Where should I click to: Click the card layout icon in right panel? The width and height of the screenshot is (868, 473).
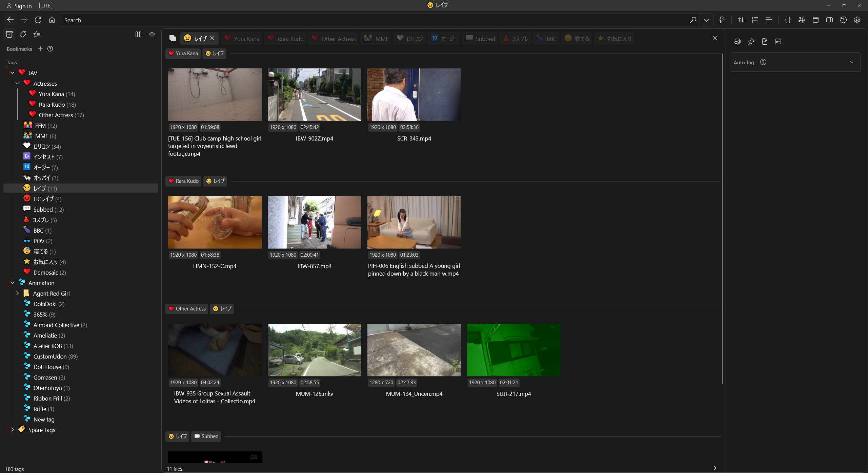(x=778, y=42)
